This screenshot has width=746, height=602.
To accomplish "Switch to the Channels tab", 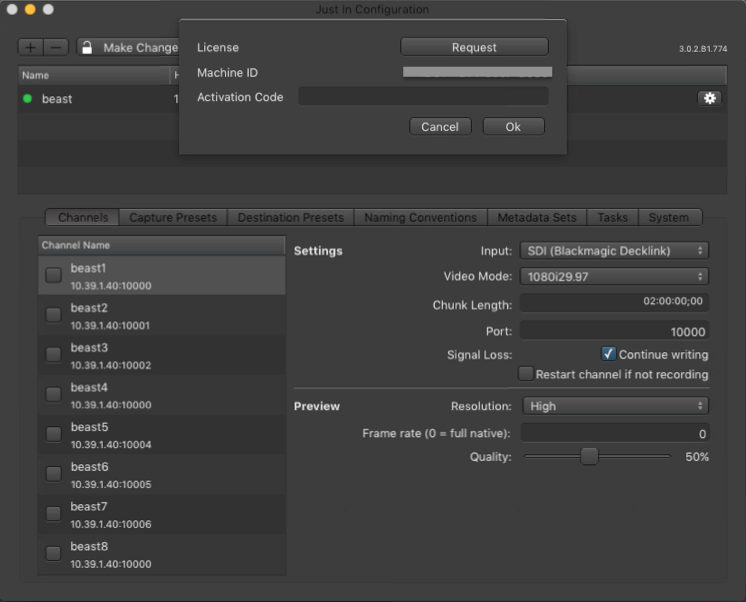I will tap(83, 217).
